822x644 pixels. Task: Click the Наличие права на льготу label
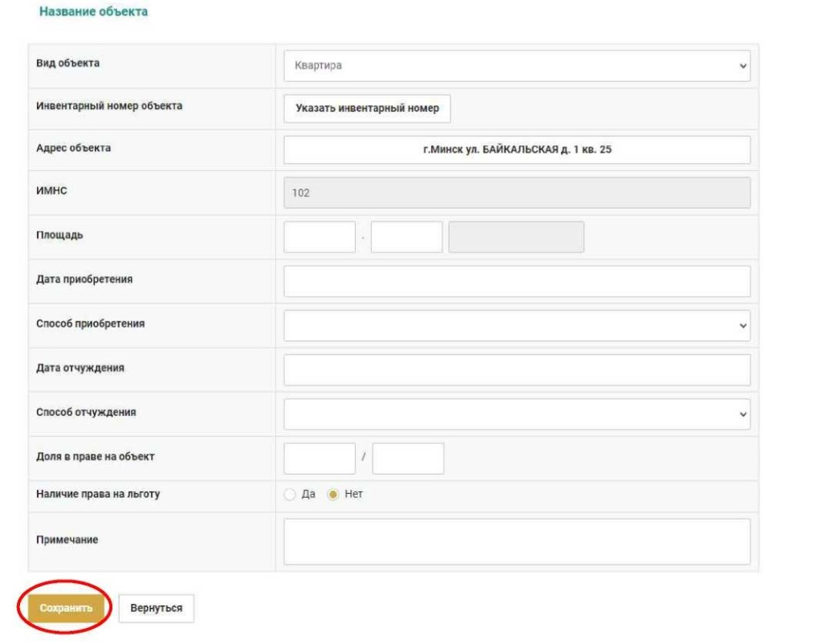(x=98, y=494)
